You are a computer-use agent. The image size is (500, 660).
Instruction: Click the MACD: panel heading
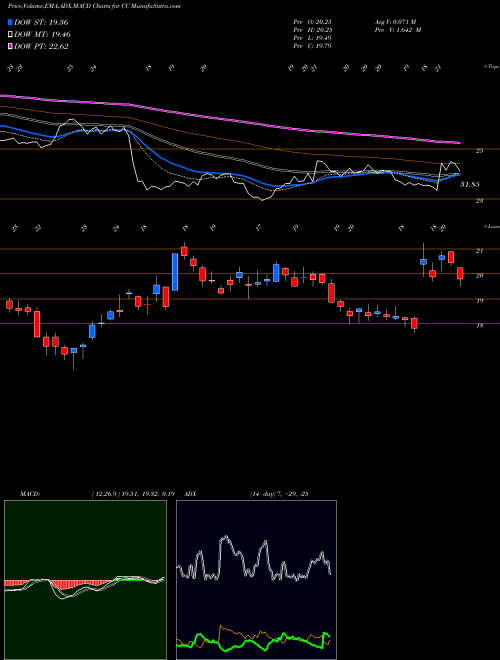(x=29, y=494)
